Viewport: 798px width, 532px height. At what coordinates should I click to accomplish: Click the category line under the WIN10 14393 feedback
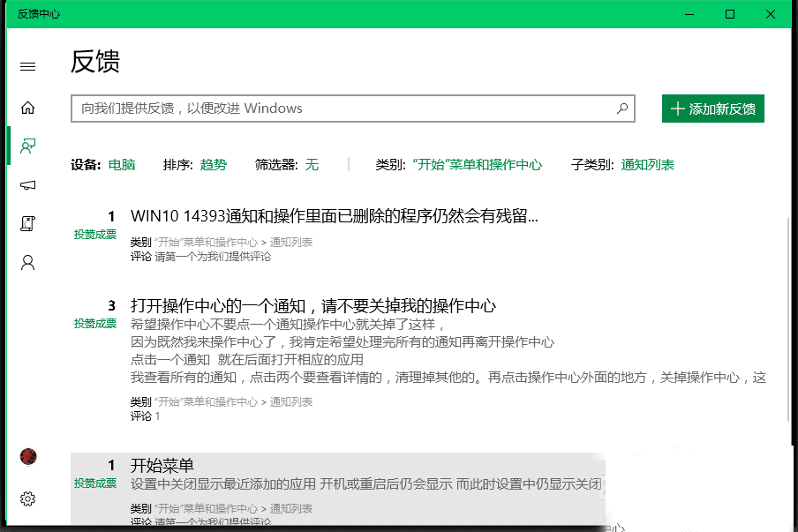[222, 242]
